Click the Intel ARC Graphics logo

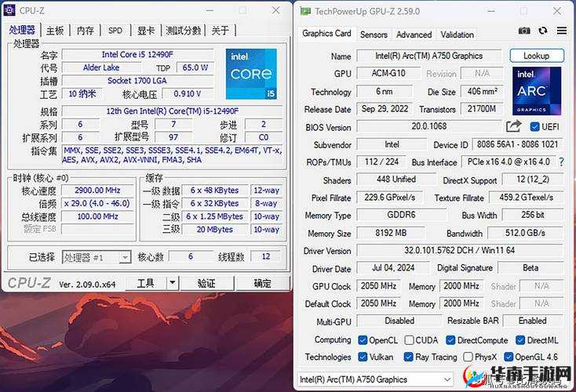click(x=537, y=91)
